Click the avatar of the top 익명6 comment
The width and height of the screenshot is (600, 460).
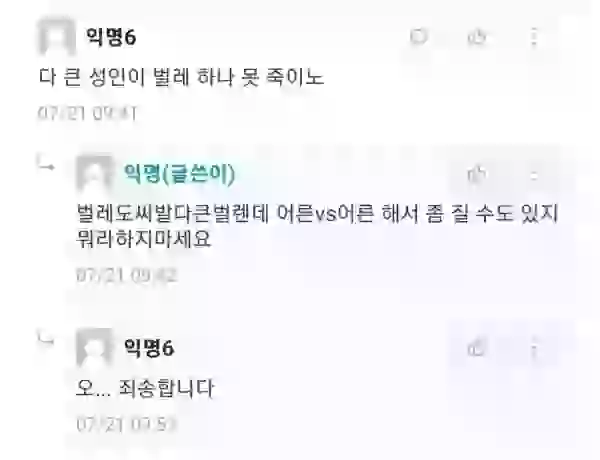click(57, 36)
